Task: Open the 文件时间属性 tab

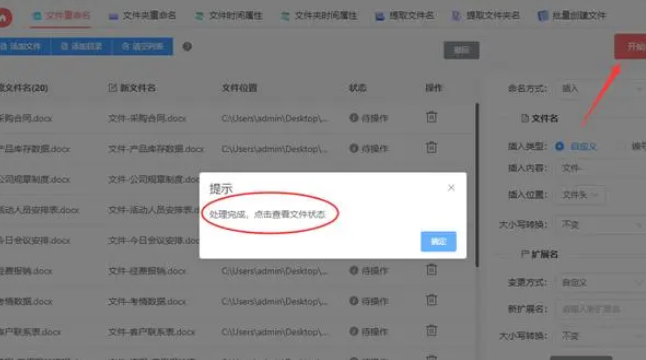Action: tap(228, 16)
